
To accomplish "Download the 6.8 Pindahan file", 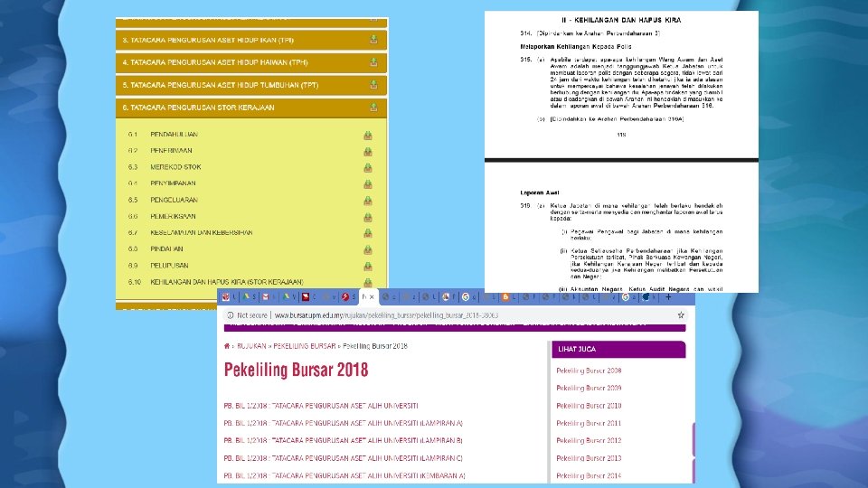I will pos(368,249).
